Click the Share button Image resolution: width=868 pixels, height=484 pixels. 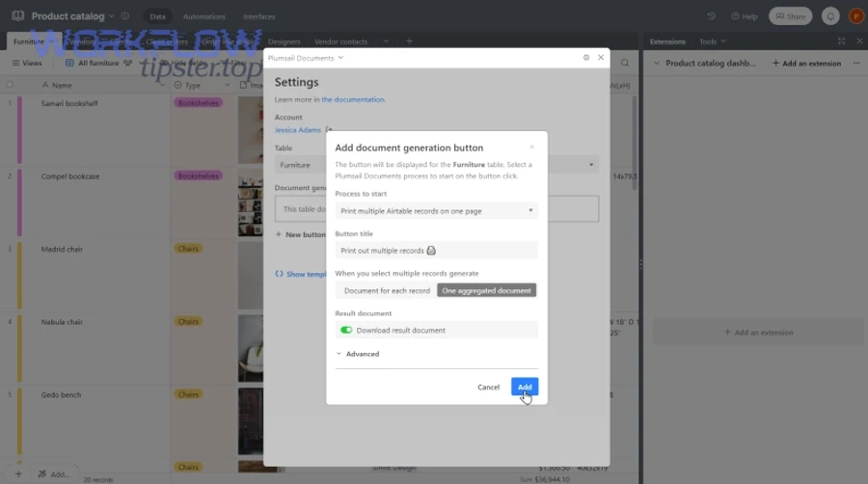(x=790, y=16)
